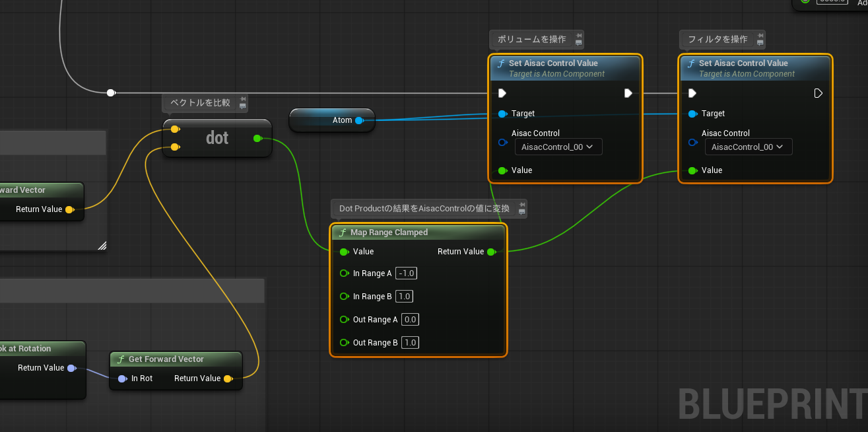Click dot node green output pin
The width and height of the screenshot is (868, 432).
(x=257, y=138)
